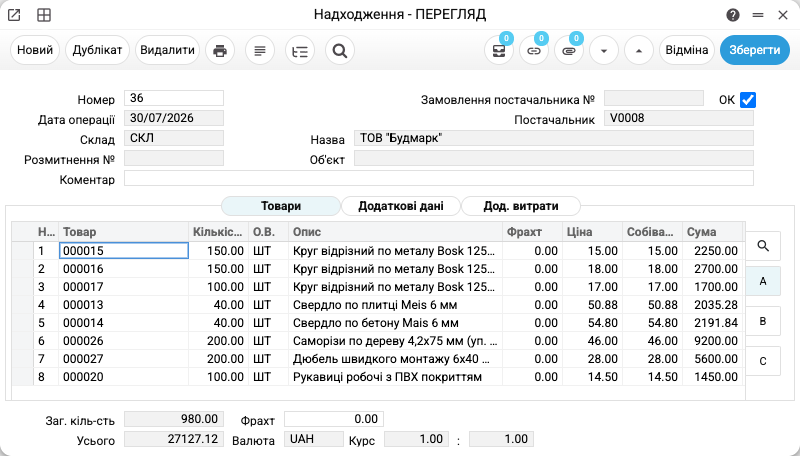Viewport: 800px width, 456px height.
Task: Go to next record down arrow
Action: pos(604,50)
